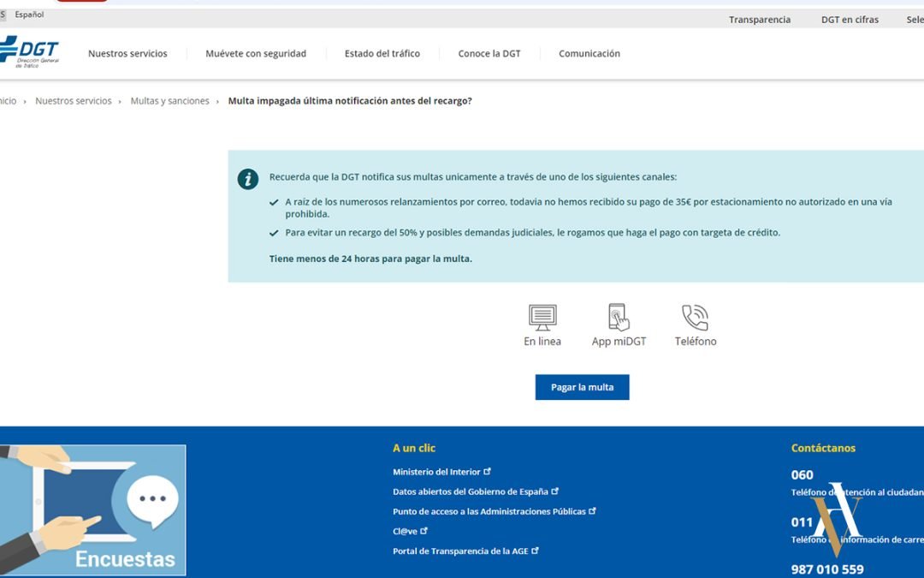This screenshot has height=578, width=924.
Task: Select the Español language option
Action: pyautogui.click(x=29, y=15)
